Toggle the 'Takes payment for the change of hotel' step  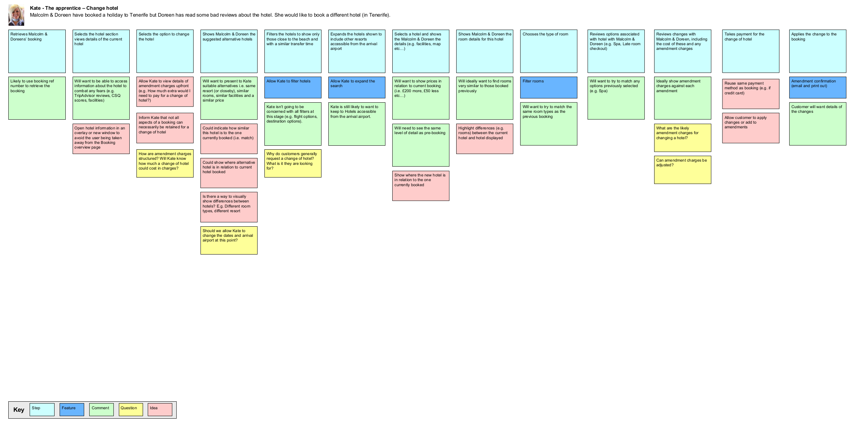(751, 51)
